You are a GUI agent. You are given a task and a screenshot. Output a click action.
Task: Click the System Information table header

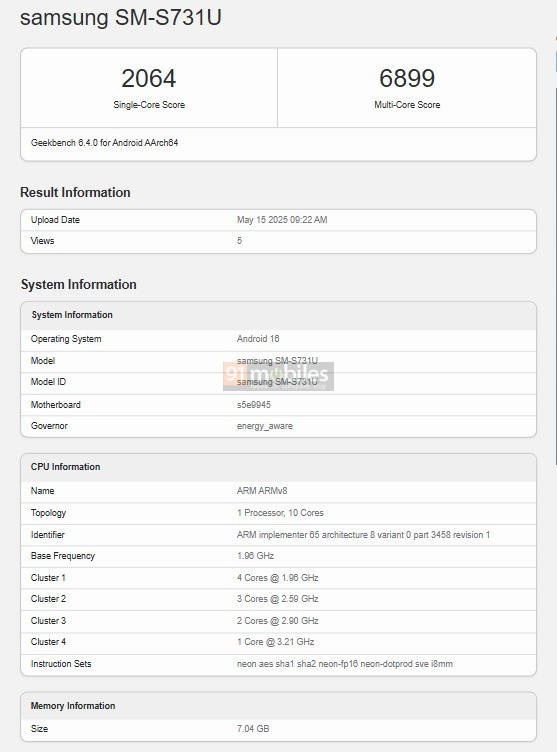(x=278, y=315)
